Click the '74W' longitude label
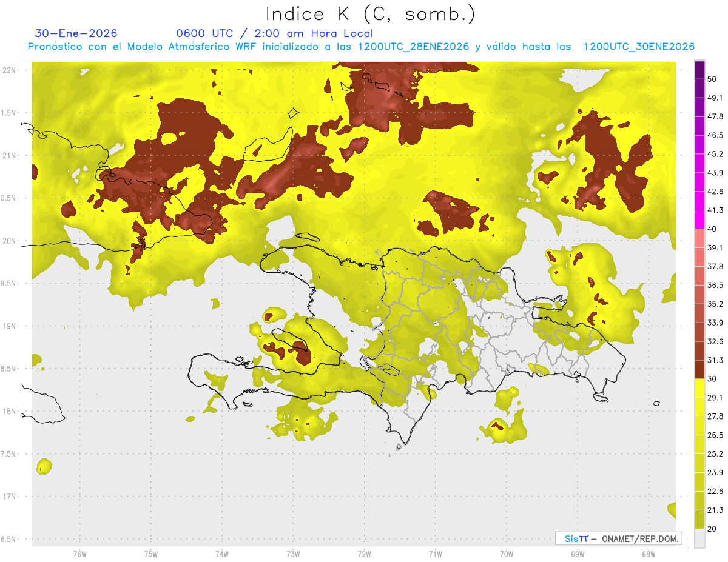Image resolution: width=728 pixels, height=562 pixels. [221, 554]
